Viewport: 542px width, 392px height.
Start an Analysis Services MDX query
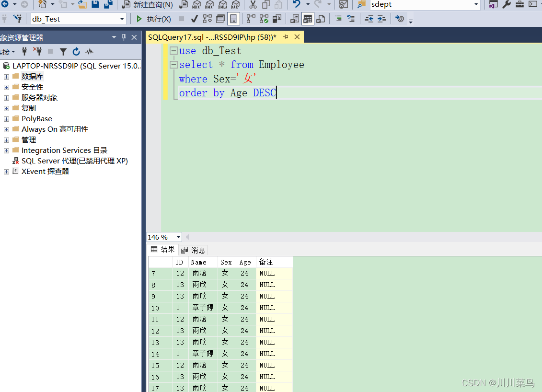(196, 4)
